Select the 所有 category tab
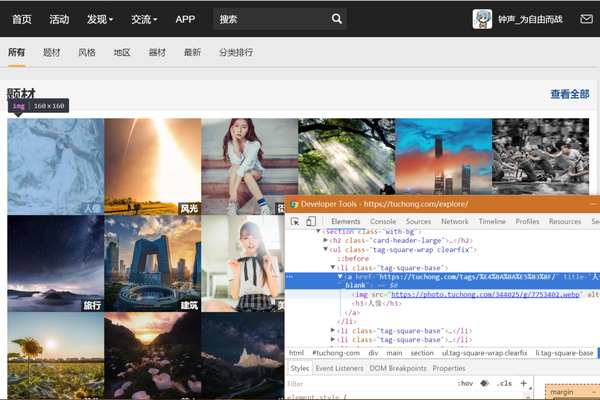The height and width of the screenshot is (400, 600). (16, 52)
